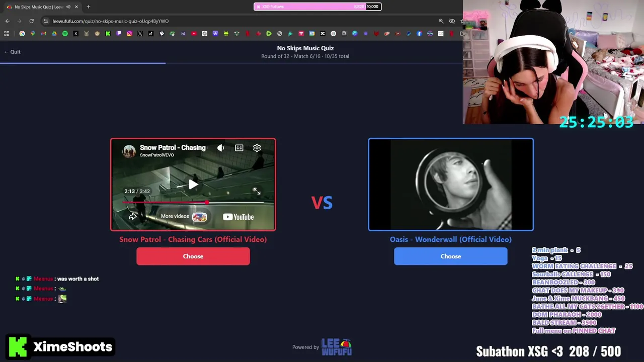Open the Facebook bookmark icon
The image size is (644, 362).
pos(419,34)
